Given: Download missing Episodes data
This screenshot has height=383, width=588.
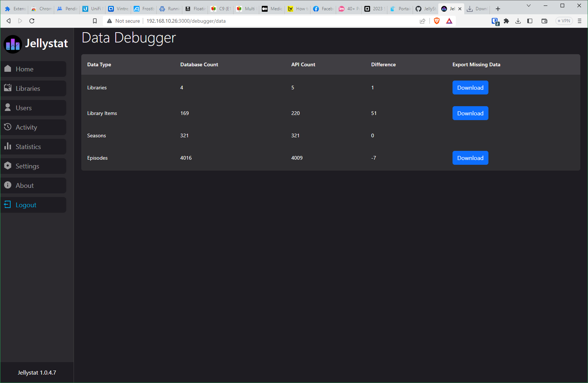Looking at the screenshot, I should coord(470,158).
